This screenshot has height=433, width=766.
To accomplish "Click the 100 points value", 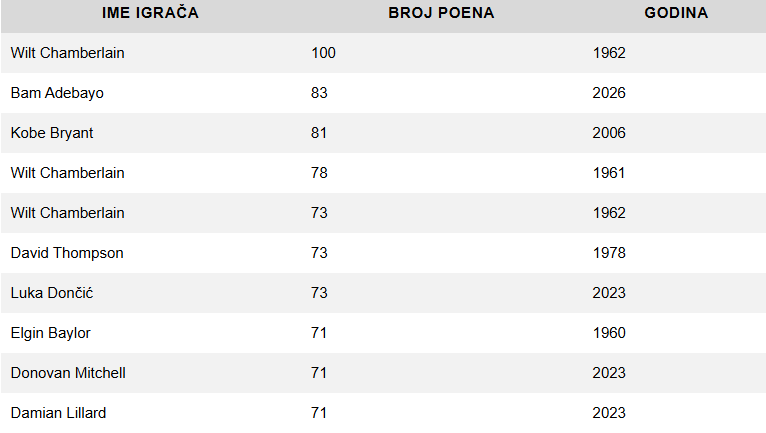I will coord(323,53).
